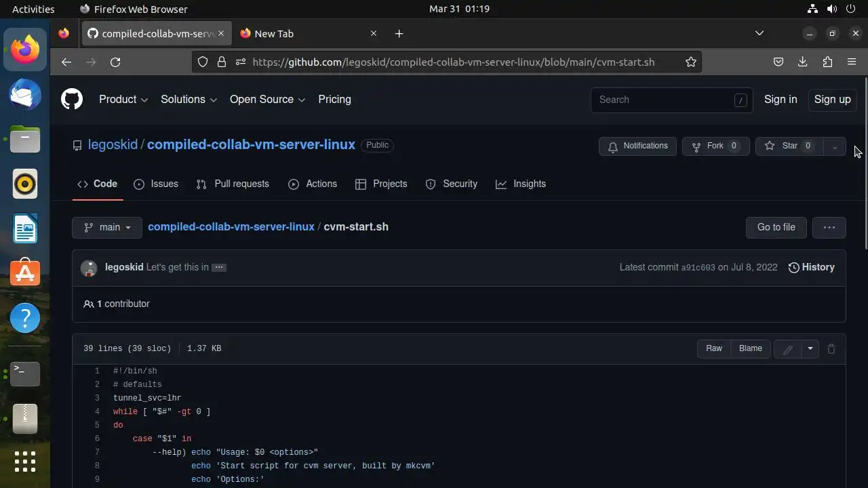
Task: Switch to the Issues tab
Action: [x=156, y=184]
